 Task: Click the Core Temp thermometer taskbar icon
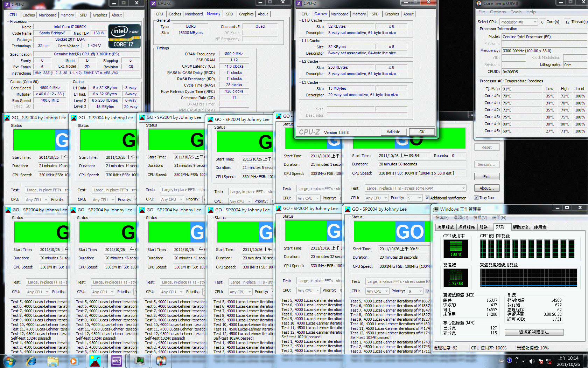[161, 361]
